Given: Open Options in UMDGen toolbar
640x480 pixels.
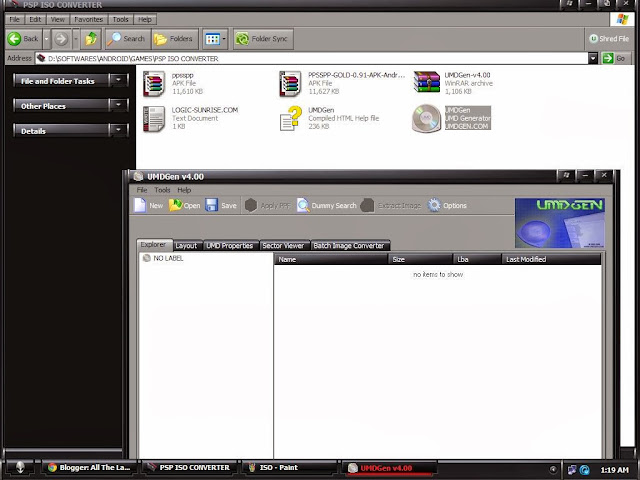Looking at the screenshot, I should pyautogui.click(x=447, y=205).
